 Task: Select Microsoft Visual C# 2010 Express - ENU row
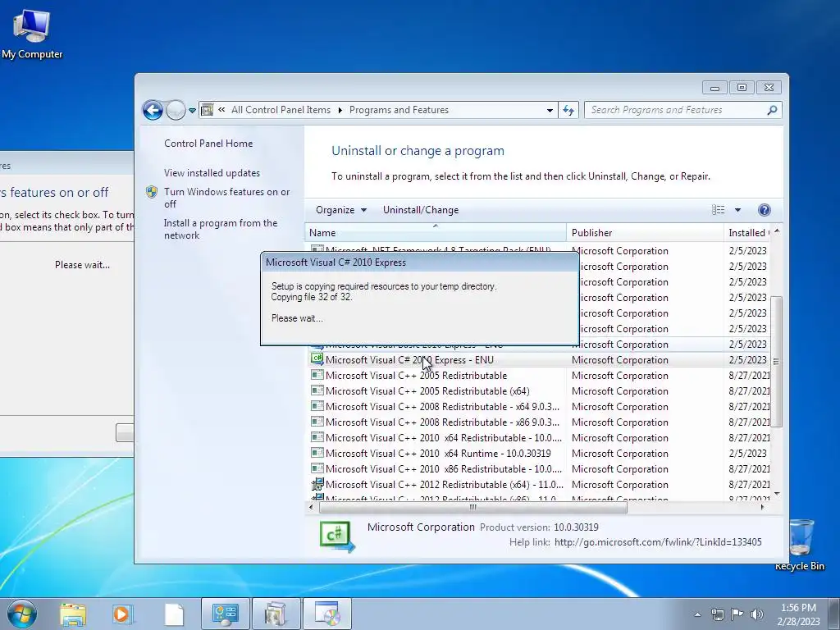540,360
